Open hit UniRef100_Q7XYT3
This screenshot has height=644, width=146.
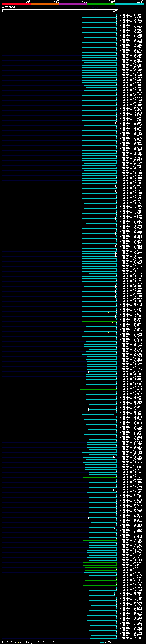[x=131, y=339]
